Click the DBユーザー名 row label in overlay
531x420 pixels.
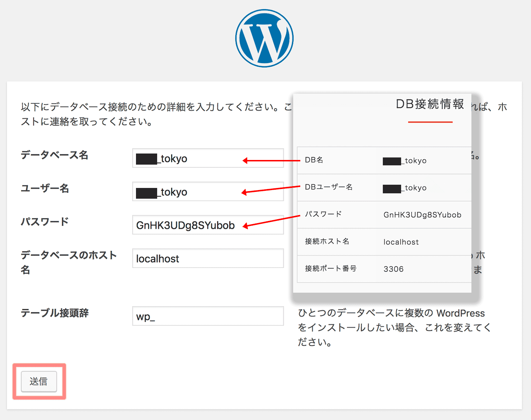click(x=329, y=187)
